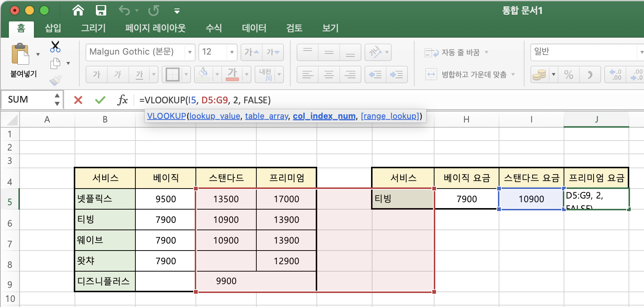
Task: Click the table_array argument link
Action: (x=267, y=116)
